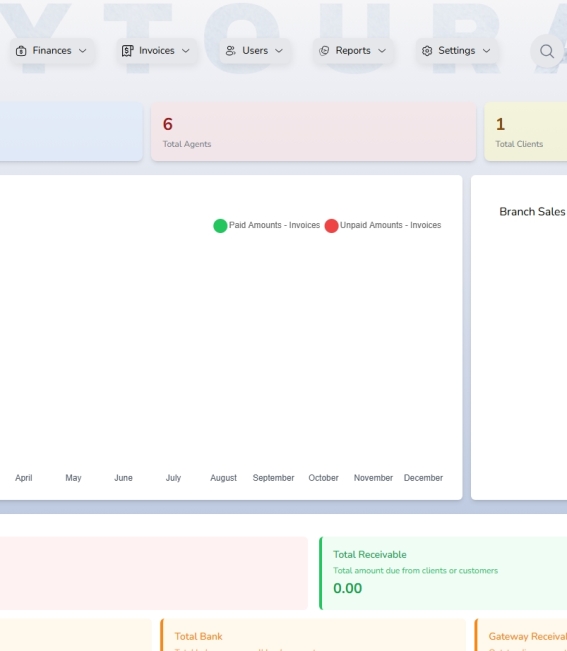Expand the Invoices dropdown chevron
Image resolution: width=567 pixels, height=651 pixels.
point(186,51)
